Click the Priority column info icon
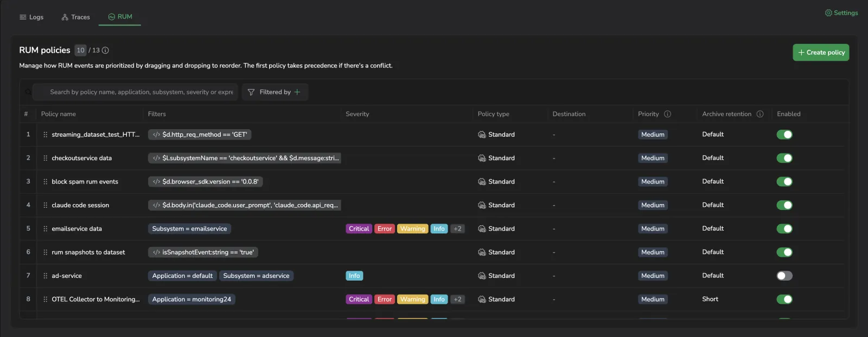This screenshot has width=868, height=337. (667, 114)
